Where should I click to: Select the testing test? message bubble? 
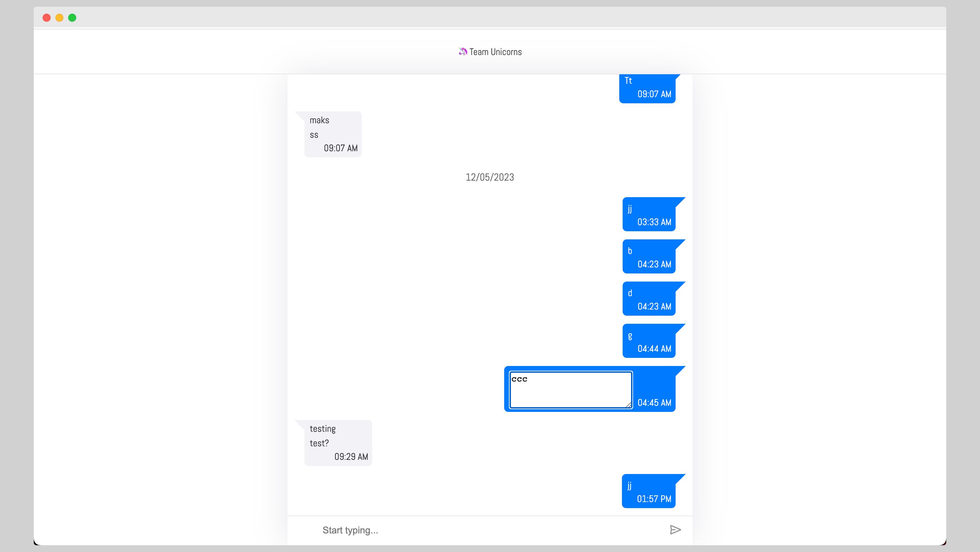click(x=337, y=442)
